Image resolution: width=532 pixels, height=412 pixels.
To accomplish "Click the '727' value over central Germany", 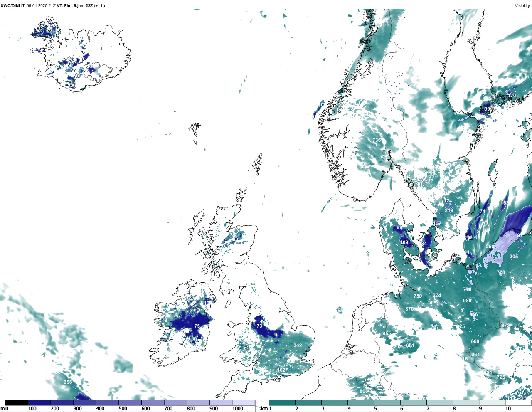I will click(x=435, y=327).
